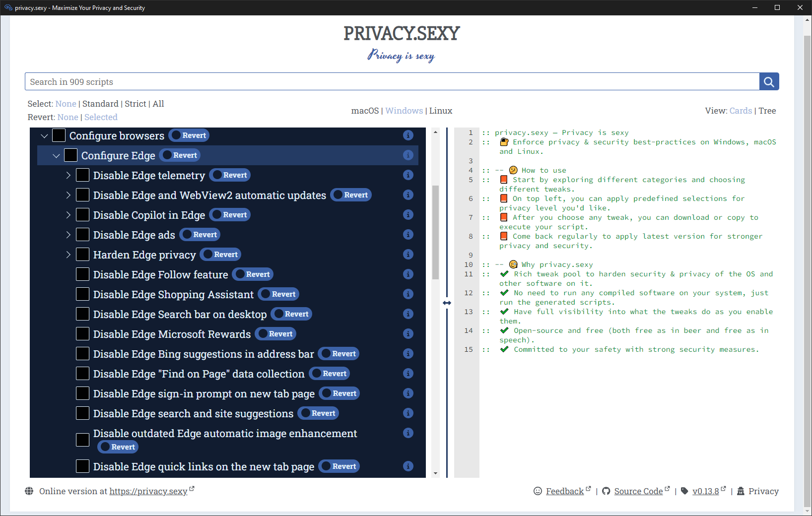Check Disable Edge Bing suggestions in address bar
Screen dimensions: 812x516
click(x=83, y=354)
